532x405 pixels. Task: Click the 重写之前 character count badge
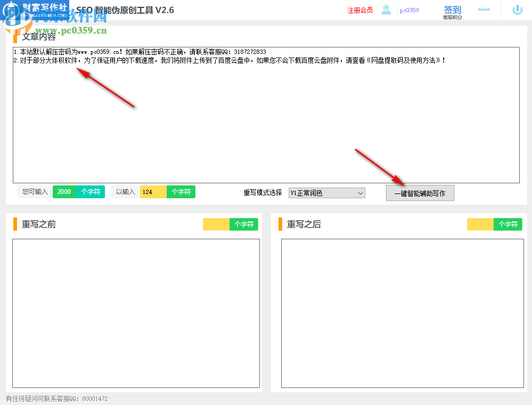pyautogui.click(x=231, y=224)
